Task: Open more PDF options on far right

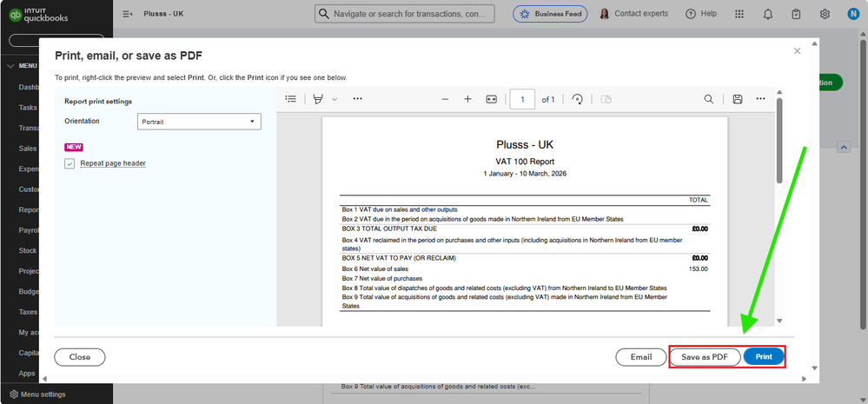Action: [760, 99]
